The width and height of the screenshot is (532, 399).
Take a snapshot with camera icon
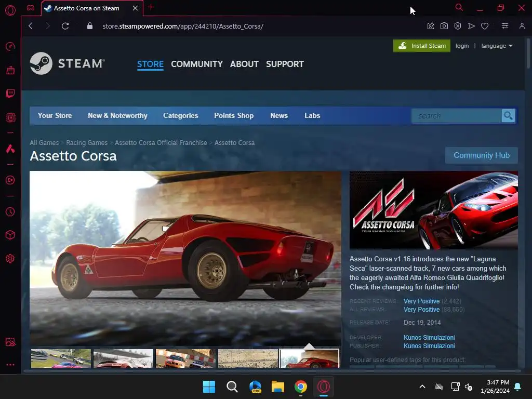pos(444,26)
